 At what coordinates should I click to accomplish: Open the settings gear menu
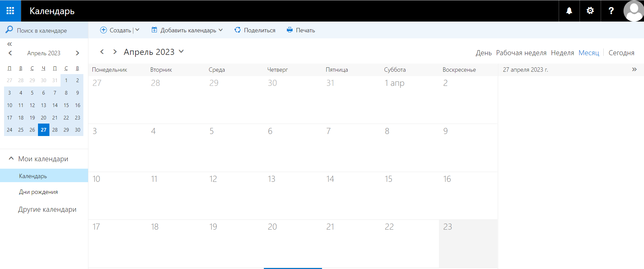click(x=590, y=11)
